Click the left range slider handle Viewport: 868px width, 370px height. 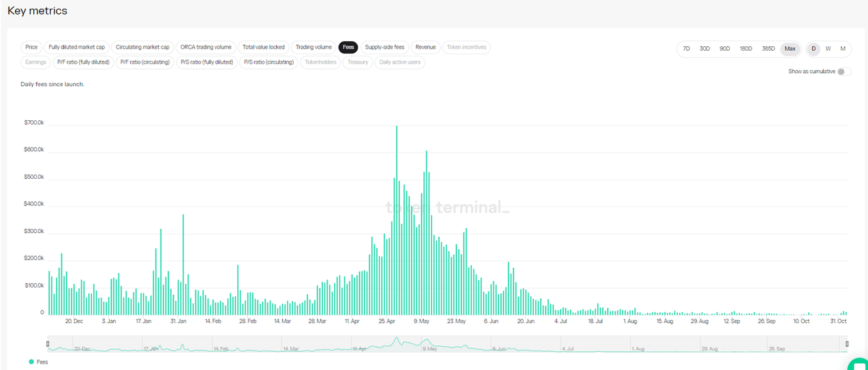click(x=48, y=344)
